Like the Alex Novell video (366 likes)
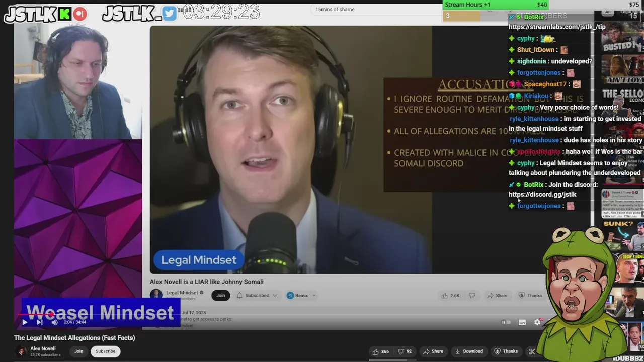 [380, 351]
